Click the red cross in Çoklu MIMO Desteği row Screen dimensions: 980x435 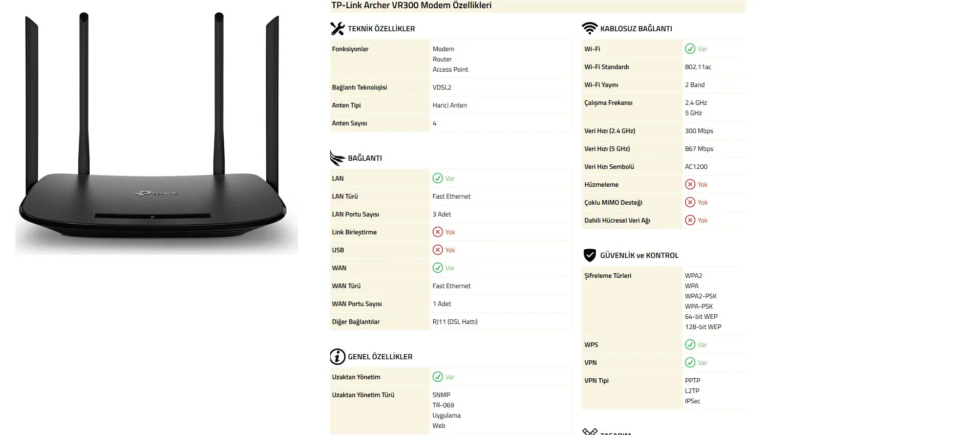point(690,202)
